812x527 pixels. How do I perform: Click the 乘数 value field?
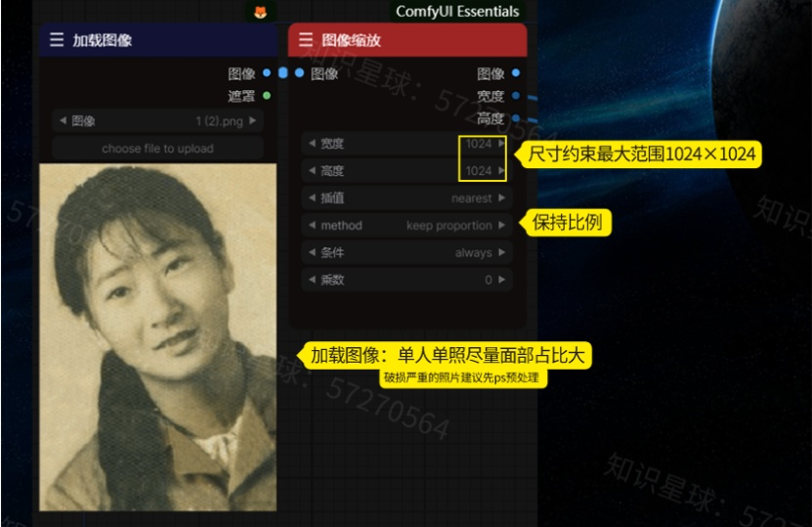(x=406, y=280)
